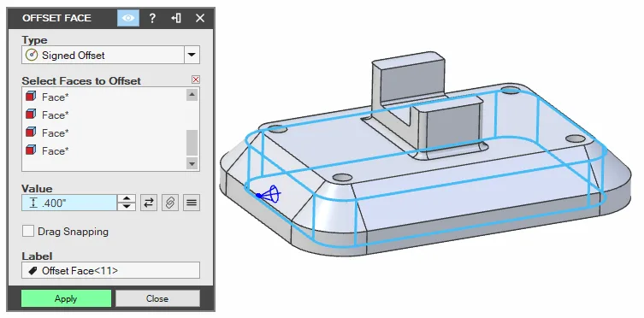Image resolution: width=644 pixels, height=318 pixels.
Task: Click the link chain icon beside Value
Action: coord(170,203)
